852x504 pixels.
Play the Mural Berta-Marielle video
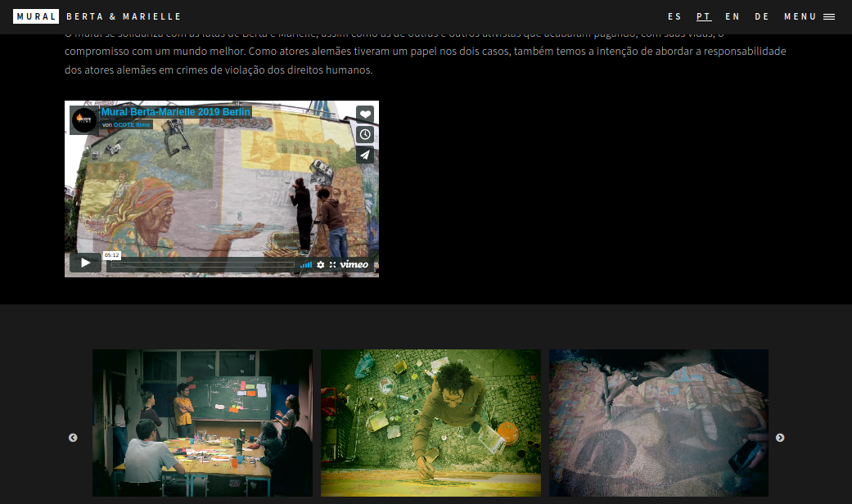[84, 263]
